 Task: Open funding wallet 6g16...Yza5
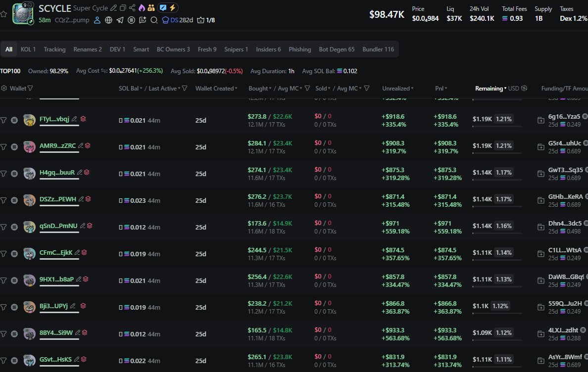564,116
